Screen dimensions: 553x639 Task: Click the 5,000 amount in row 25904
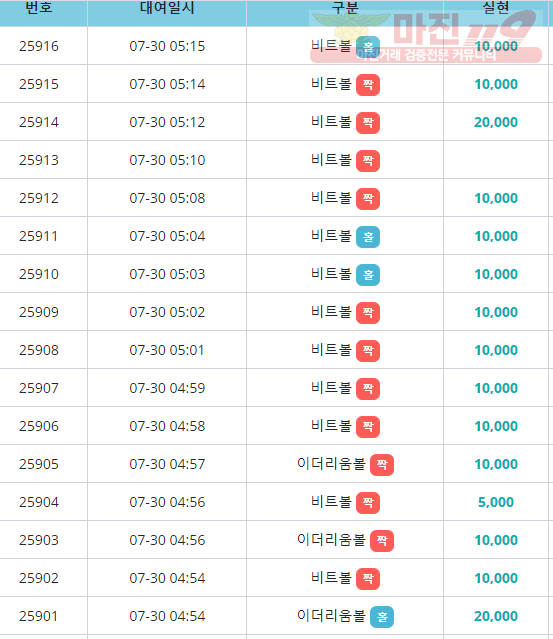click(x=496, y=502)
